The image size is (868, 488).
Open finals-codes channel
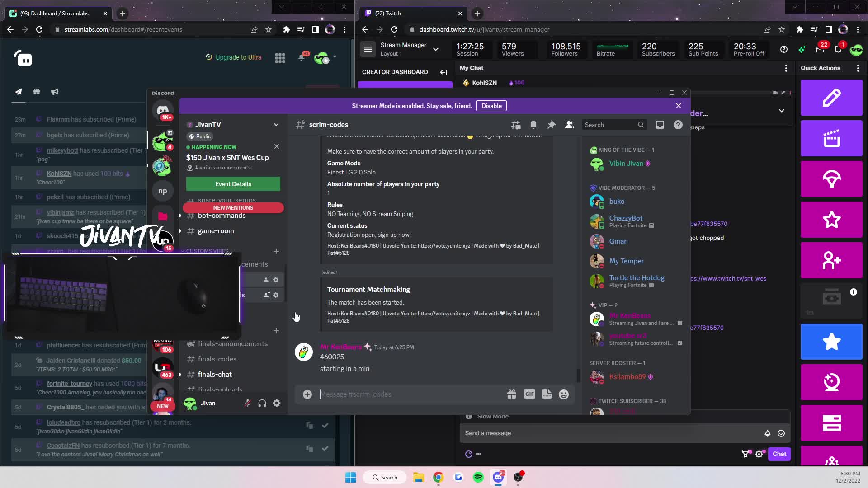click(232, 359)
